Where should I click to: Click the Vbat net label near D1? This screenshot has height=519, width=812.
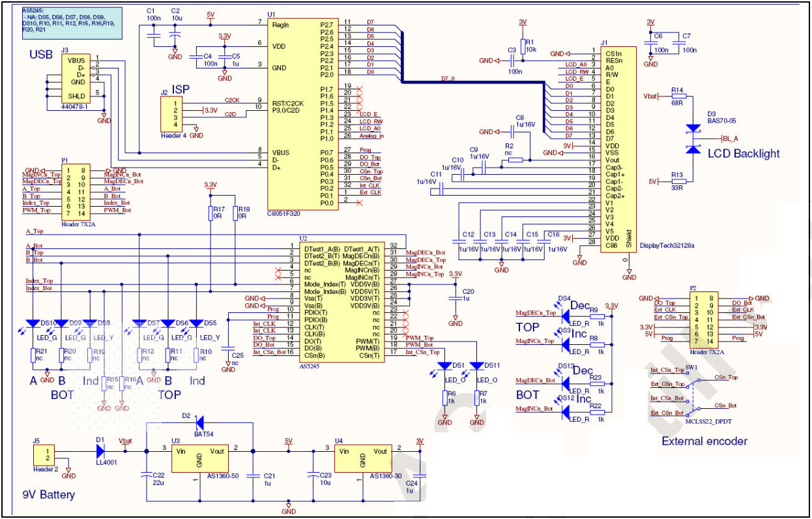click(126, 441)
